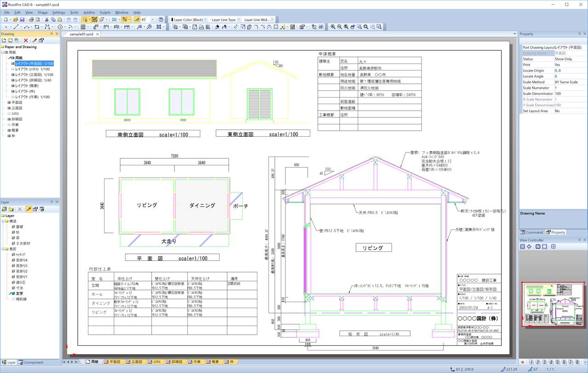Open a file with the folder icon

point(15,20)
